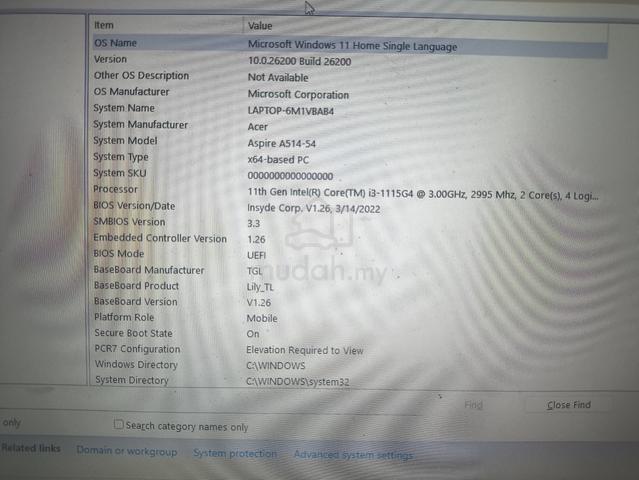Select the OS Manufacturer row label

pos(131,92)
